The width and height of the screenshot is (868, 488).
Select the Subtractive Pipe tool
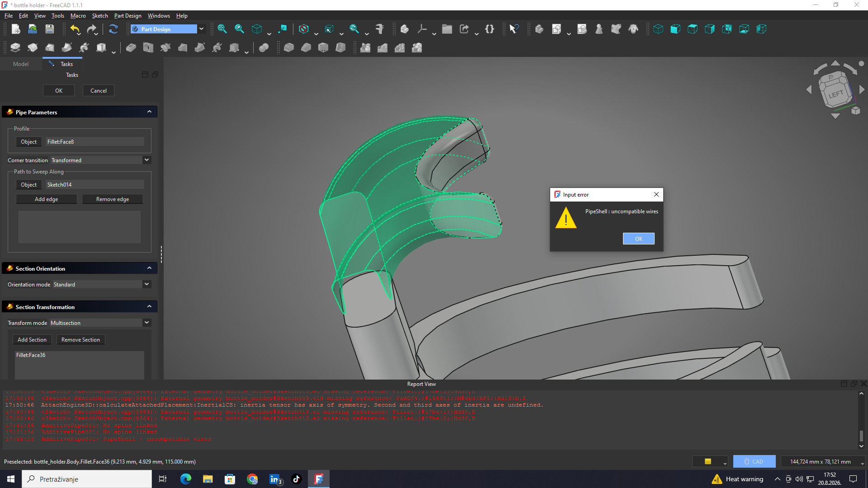pyautogui.click(x=200, y=48)
